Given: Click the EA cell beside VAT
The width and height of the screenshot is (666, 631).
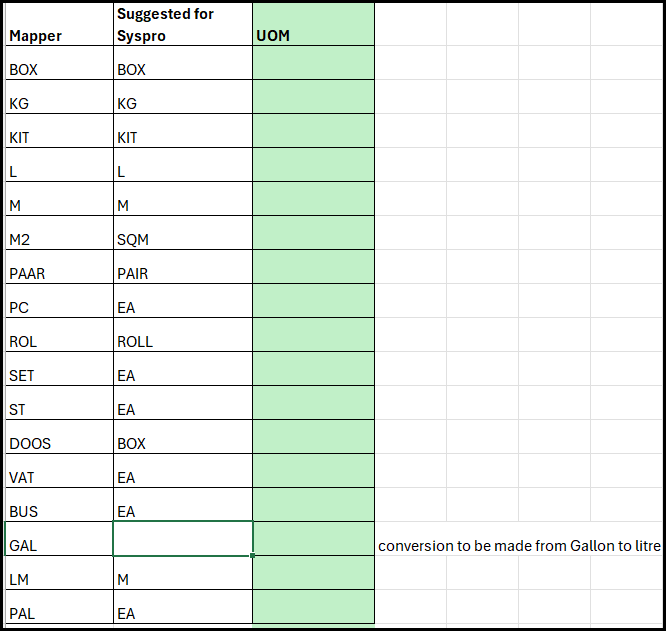Looking at the screenshot, I should (x=182, y=471).
